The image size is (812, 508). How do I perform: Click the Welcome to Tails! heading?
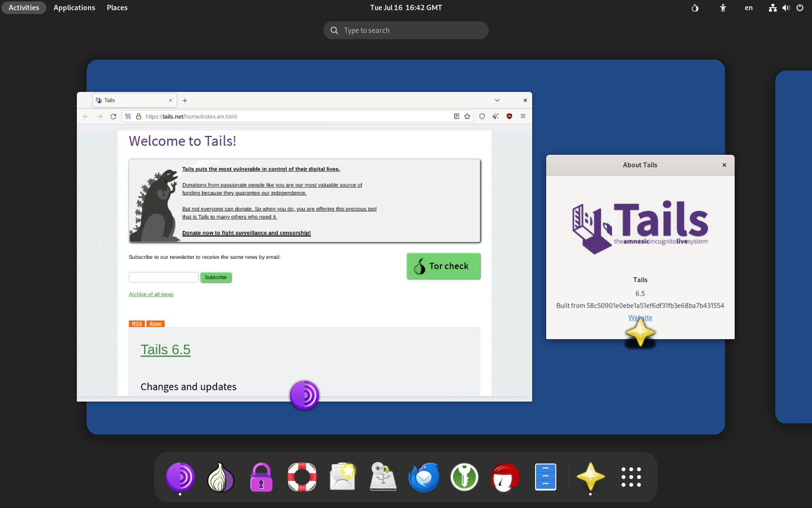(183, 141)
